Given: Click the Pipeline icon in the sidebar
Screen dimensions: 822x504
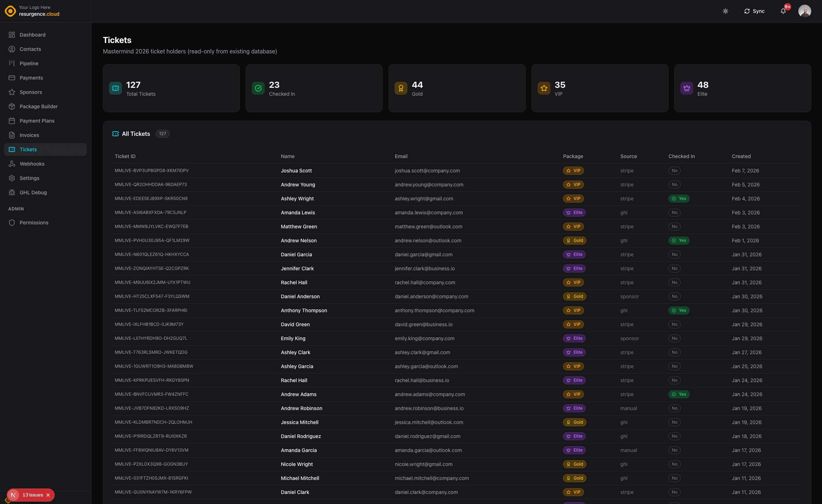Looking at the screenshot, I should click(11, 63).
